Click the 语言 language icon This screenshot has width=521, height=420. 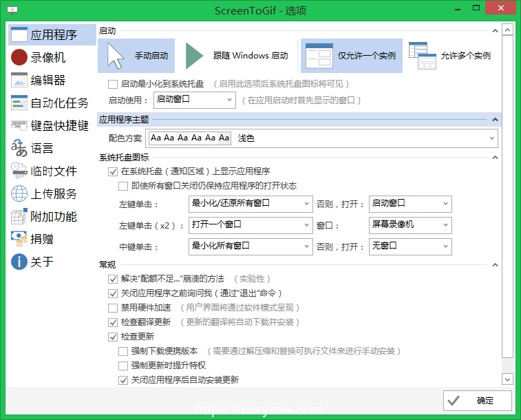pos(19,148)
